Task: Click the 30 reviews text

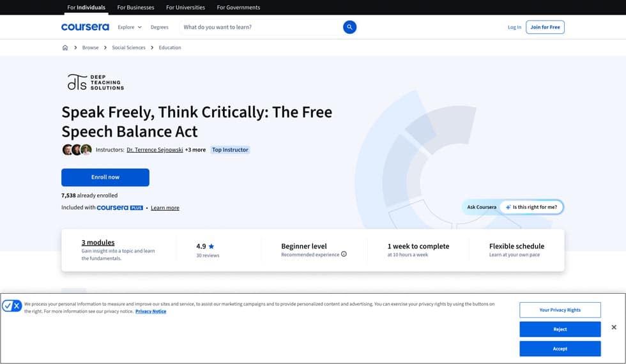Action: coord(208,255)
